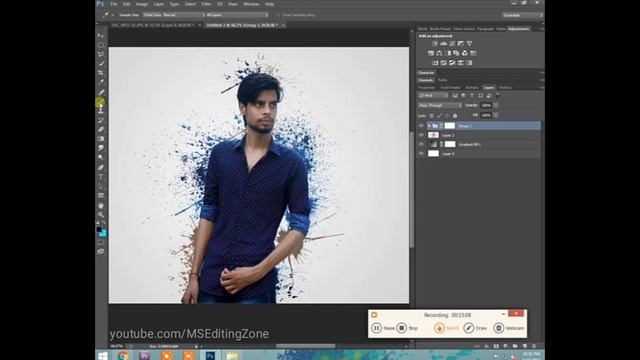
Task: Open the Windows Start button
Action: pyautogui.click(x=102, y=356)
